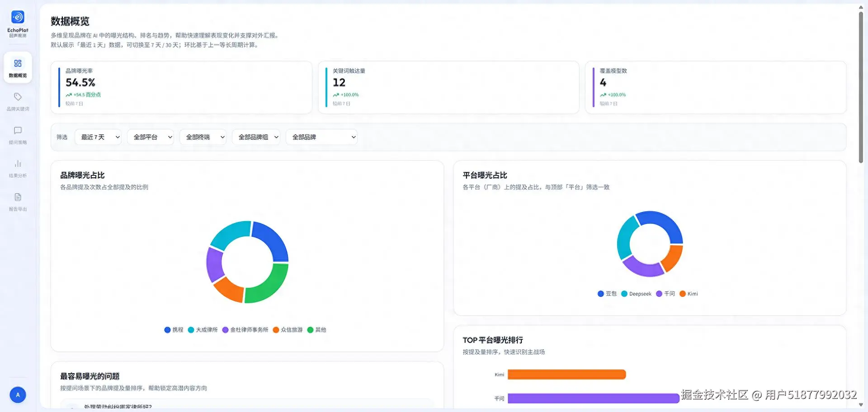Click the 品牌曝光率 54.5% metric card

point(181,87)
